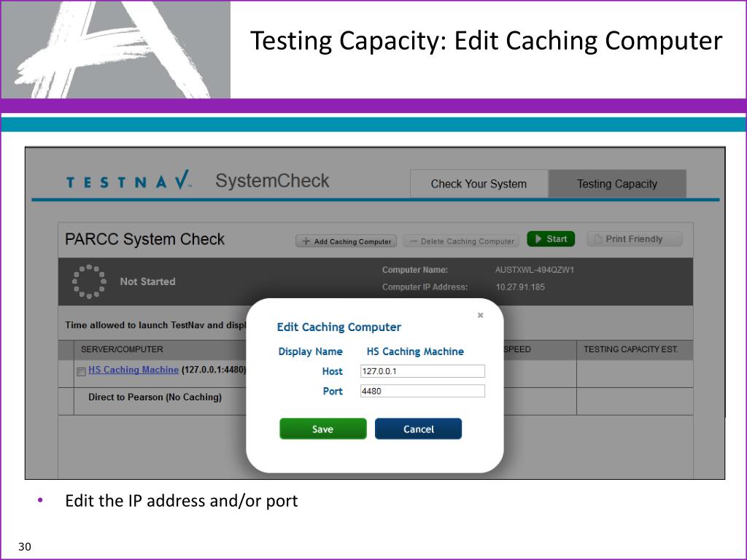Open the Check Your System tab

pos(479,184)
